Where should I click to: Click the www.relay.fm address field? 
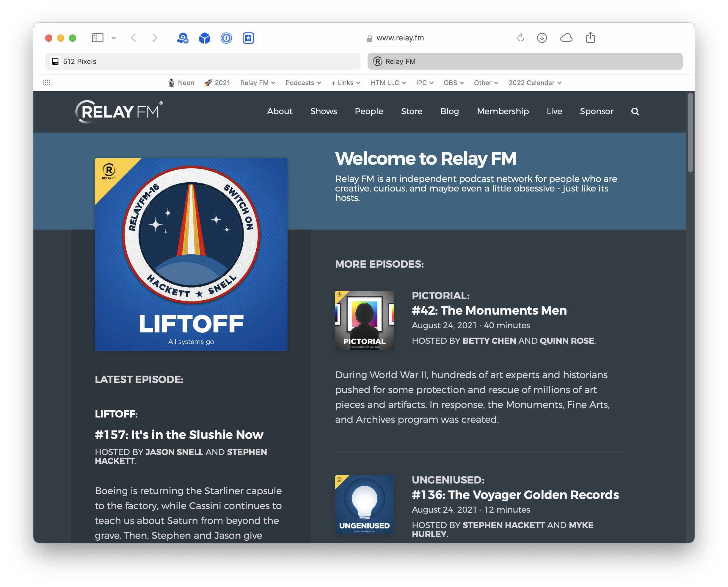395,38
